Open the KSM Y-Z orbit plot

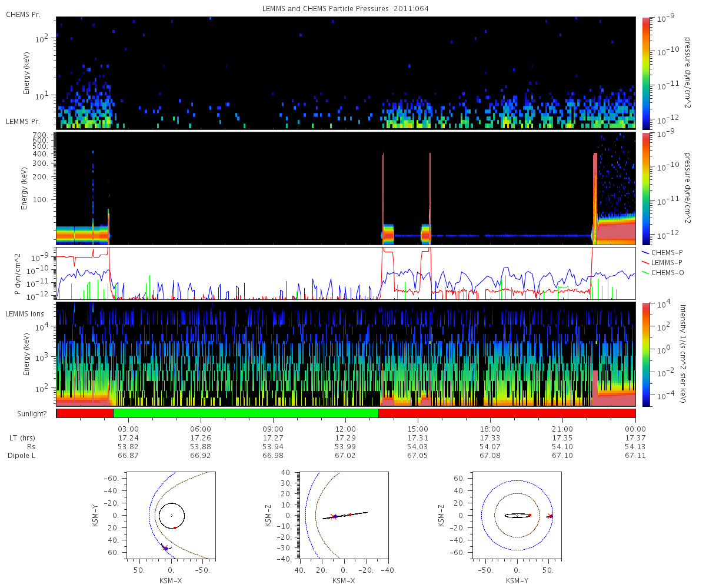pos(517,515)
